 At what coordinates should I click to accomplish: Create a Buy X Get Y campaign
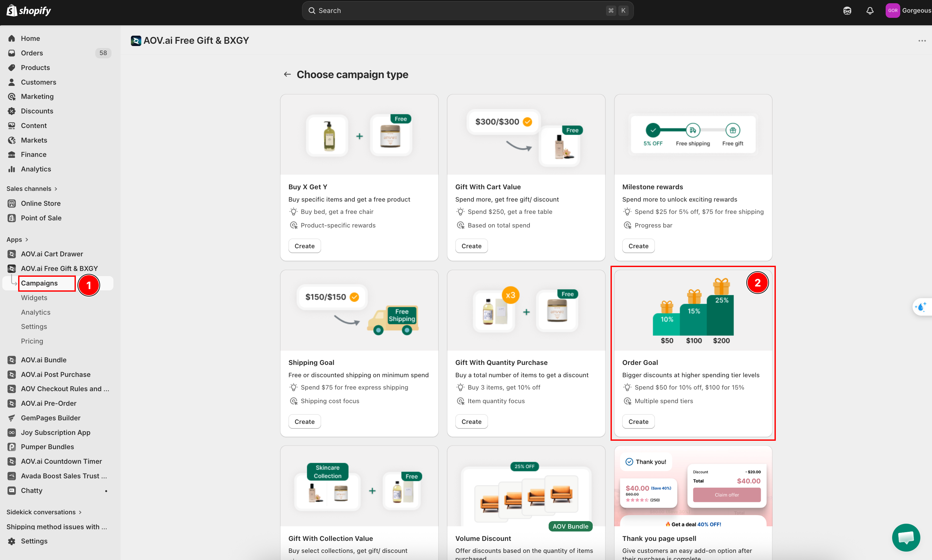(305, 246)
